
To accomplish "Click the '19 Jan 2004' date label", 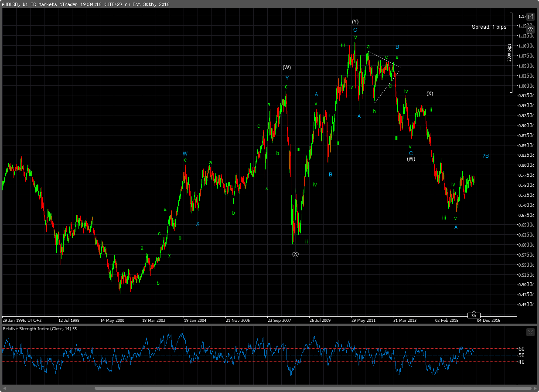I will pos(195,320).
